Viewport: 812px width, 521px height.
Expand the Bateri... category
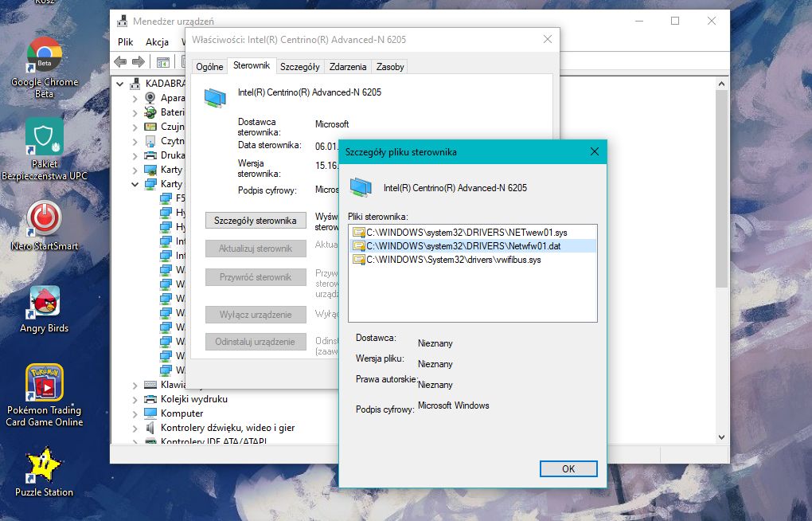pos(135,112)
